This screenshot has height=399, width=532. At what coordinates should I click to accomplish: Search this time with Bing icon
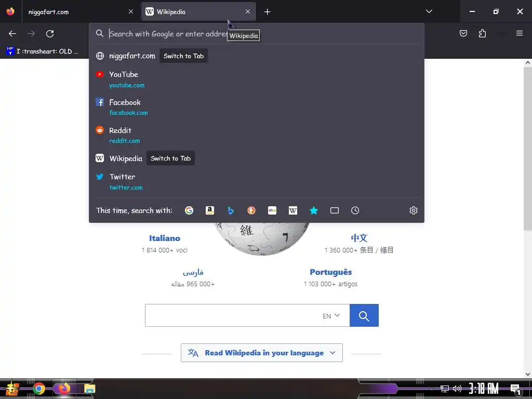(230, 210)
